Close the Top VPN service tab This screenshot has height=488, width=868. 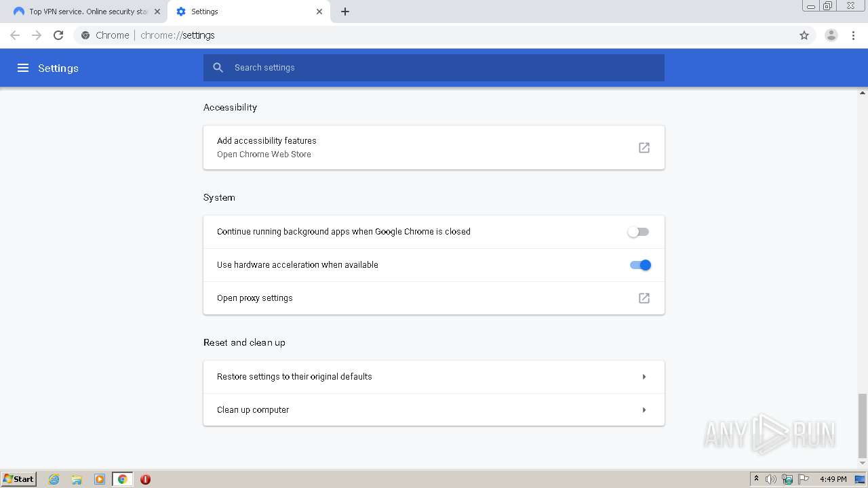(157, 12)
